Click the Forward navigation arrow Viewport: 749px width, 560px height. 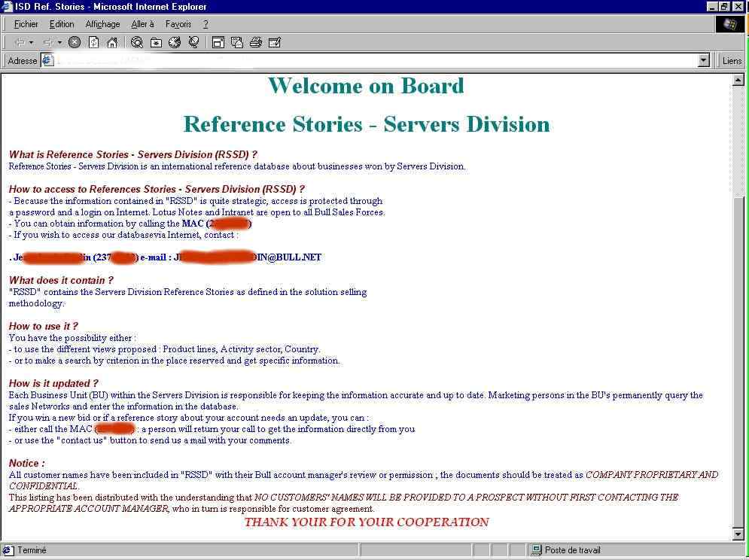pyautogui.click(x=47, y=42)
